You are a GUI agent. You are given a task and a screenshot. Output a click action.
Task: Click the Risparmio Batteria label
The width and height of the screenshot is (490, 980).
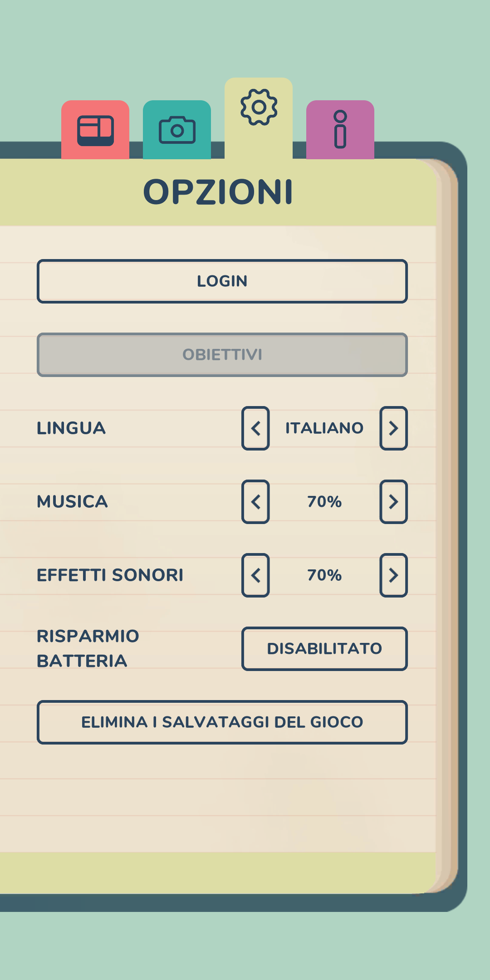88,648
